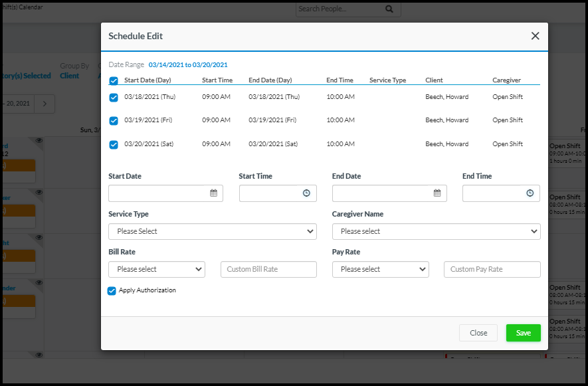Click the search magnifier icon
The height and width of the screenshot is (386, 588).
pos(389,9)
